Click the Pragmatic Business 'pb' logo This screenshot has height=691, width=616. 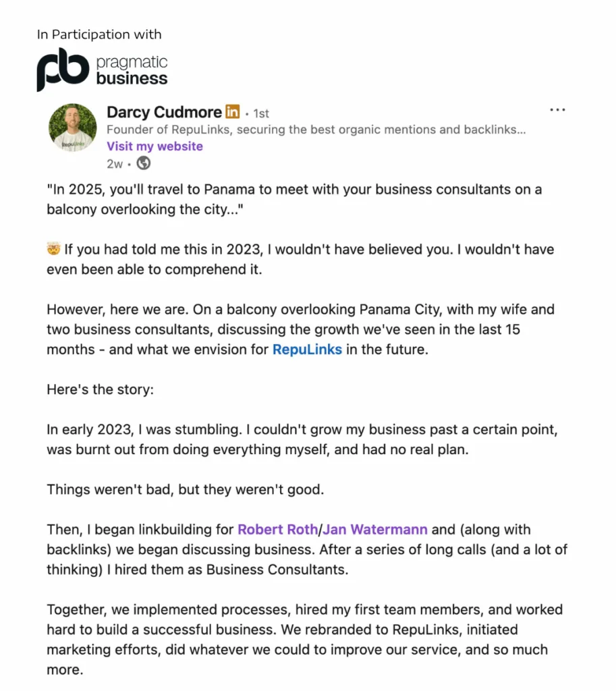pos(62,67)
